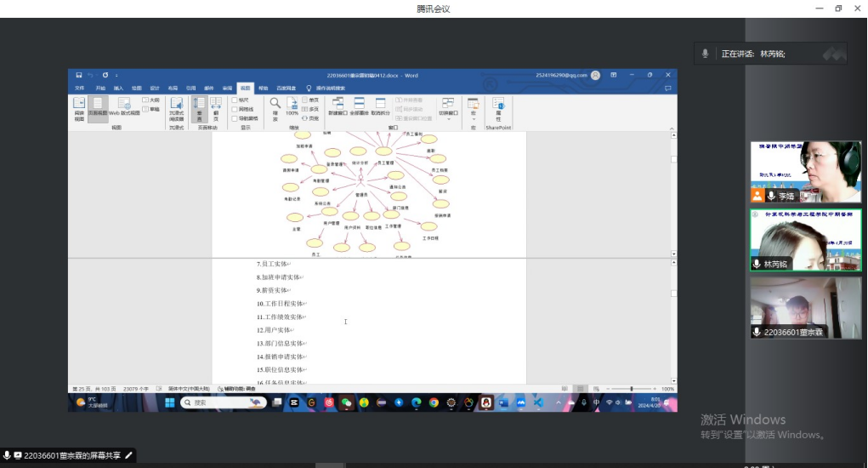Image resolution: width=868 pixels, height=468 pixels.
Task: Open the 属性 SharePoint properties icon
Action: coord(498,104)
